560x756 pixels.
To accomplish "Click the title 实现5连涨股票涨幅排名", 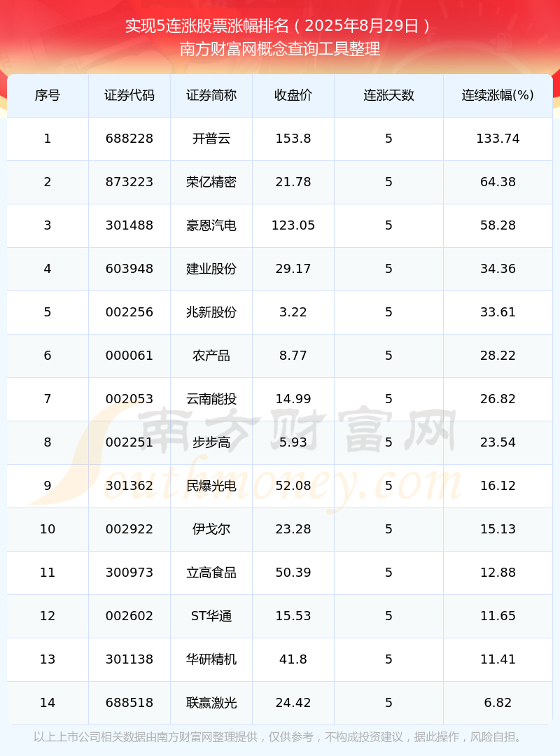I will [207, 26].
